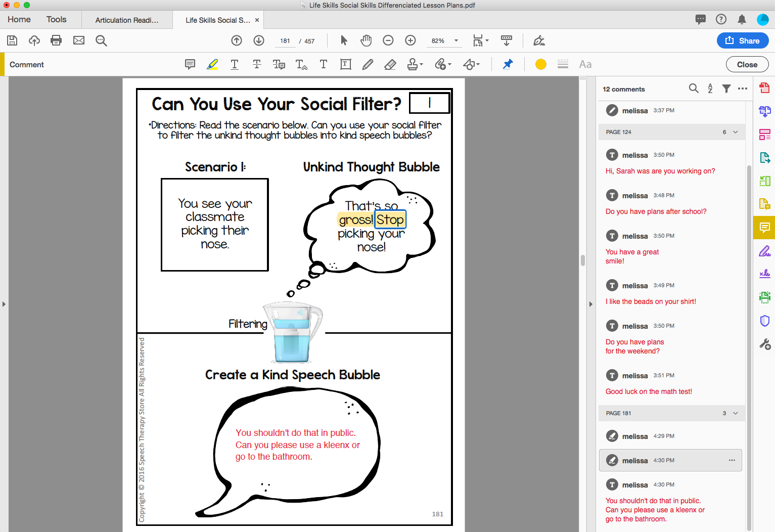Viewport: 775px width, 532px height.
Task: Click the page number field
Action: [x=285, y=41]
